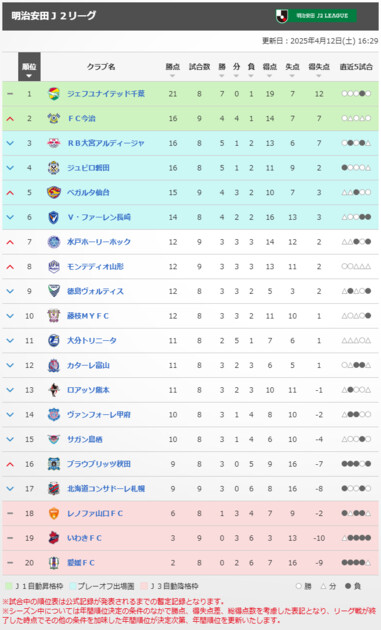Viewport: 381px width, 630px height.
Task: Sort table by 得点 goals scored
Action: pos(270,76)
